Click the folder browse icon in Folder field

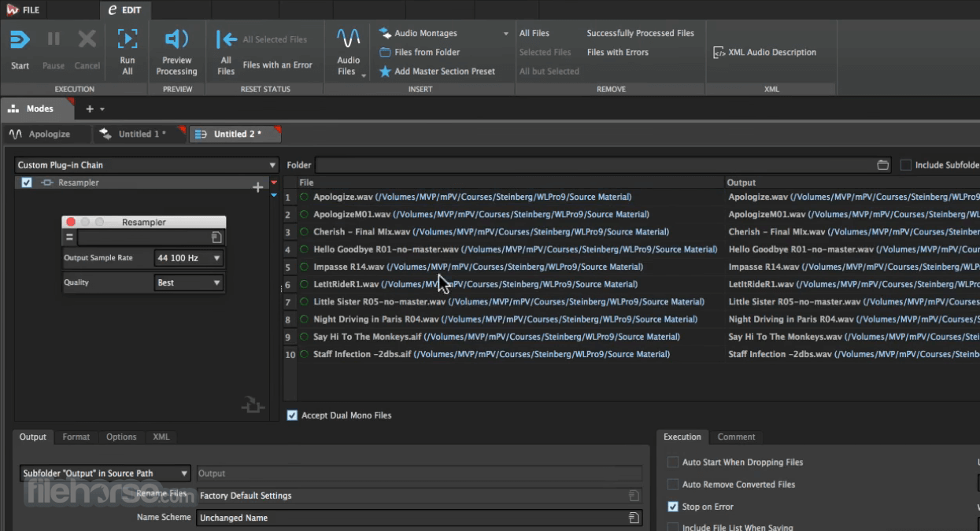pos(883,165)
